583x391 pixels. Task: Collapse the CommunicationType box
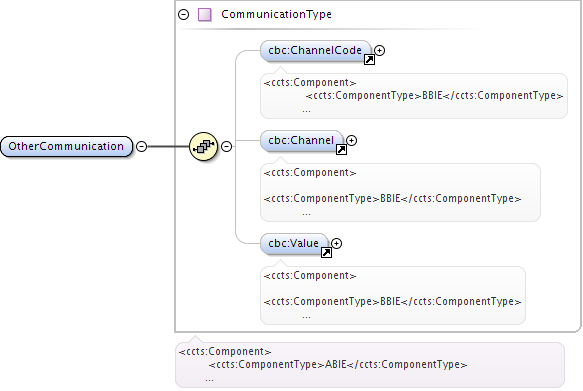click(x=184, y=14)
